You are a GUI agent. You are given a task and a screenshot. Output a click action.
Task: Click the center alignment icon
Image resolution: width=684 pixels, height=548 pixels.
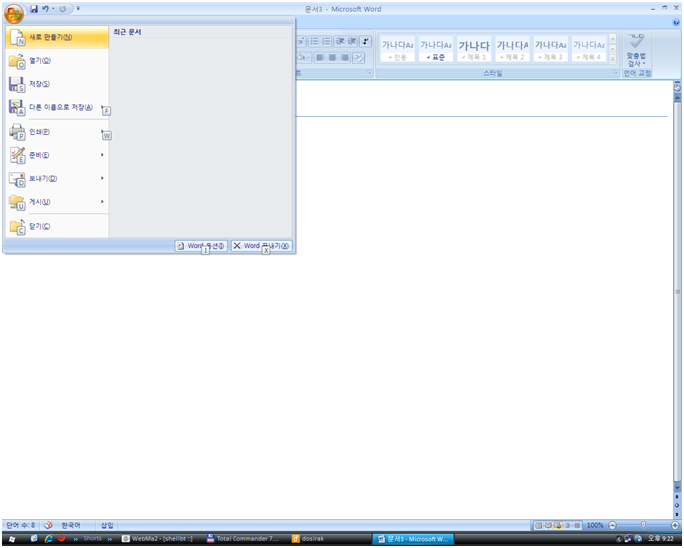coord(332,58)
